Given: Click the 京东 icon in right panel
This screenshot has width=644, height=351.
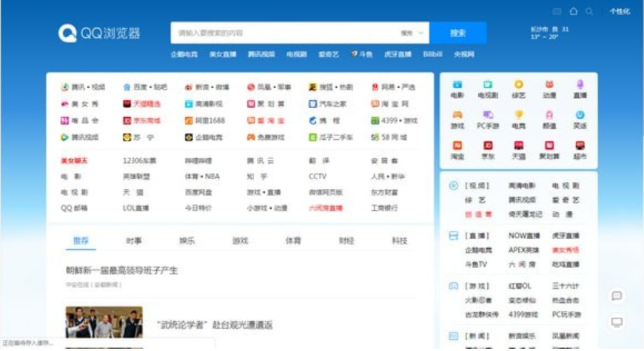Looking at the screenshot, I should (x=488, y=145).
